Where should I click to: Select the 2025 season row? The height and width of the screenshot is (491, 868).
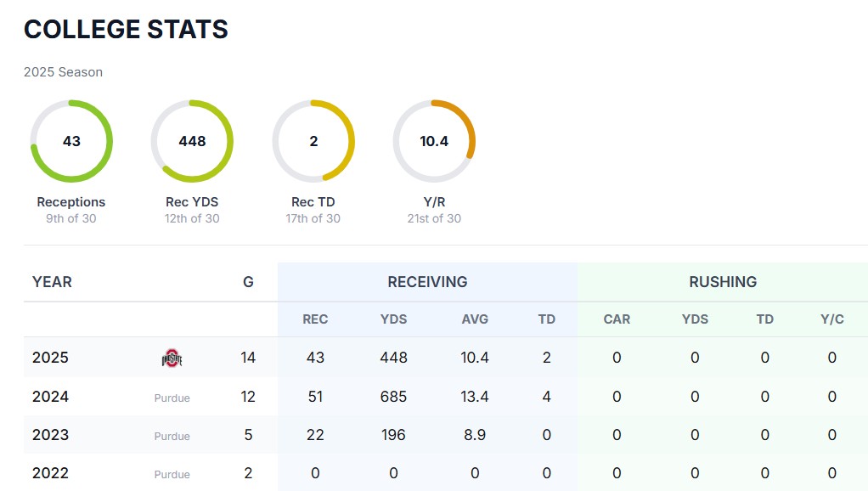[x=50, y=358]
